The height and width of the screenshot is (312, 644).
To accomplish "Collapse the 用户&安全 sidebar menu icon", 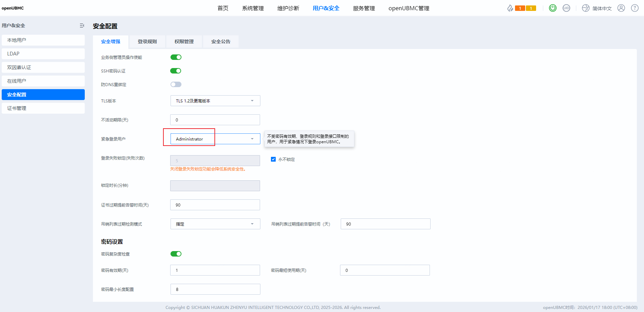I will (x=82, y=26).
